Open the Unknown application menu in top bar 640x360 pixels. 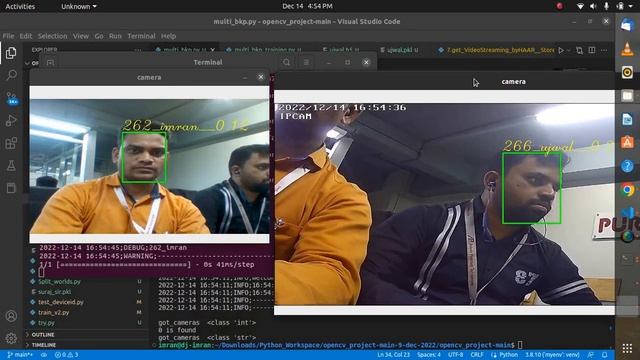tap(79, 6)
